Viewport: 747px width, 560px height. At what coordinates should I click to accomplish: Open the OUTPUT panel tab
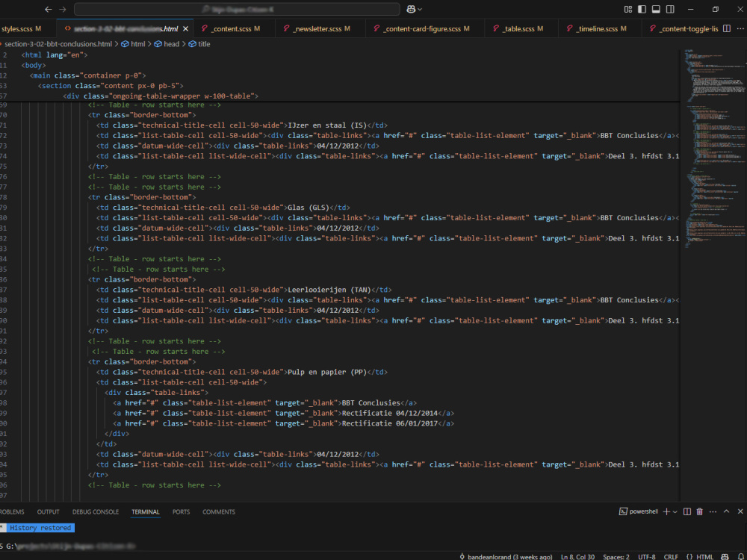[x=48, y=512]
